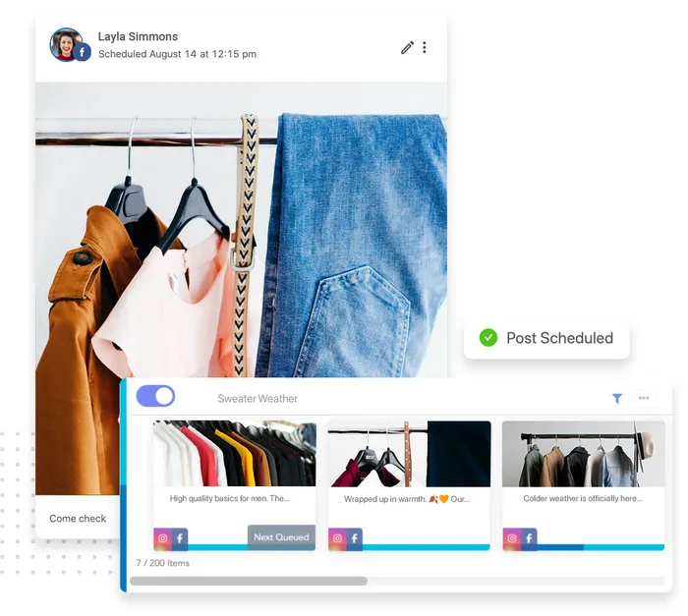Click the large clothing rack post image
This screenshot has width=688, height=616.
coord(241,228)
